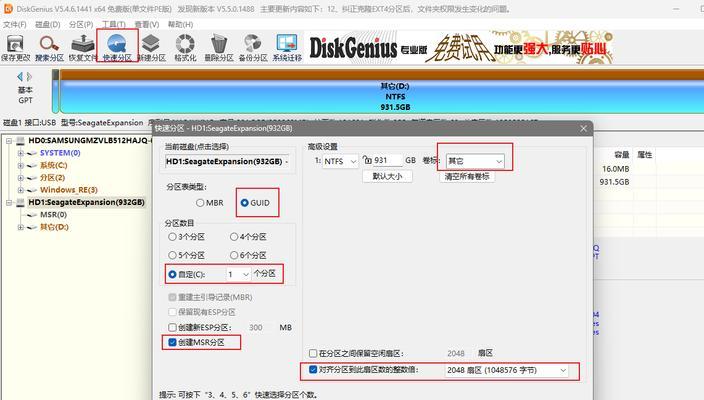Click the 931.5GB capacity cell

pos(614,182)
